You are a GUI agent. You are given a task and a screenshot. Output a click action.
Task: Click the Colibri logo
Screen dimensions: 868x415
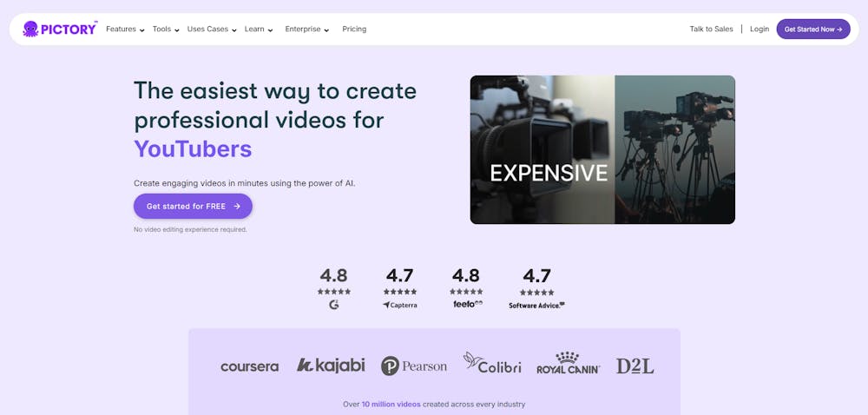(x=492, y=363)
